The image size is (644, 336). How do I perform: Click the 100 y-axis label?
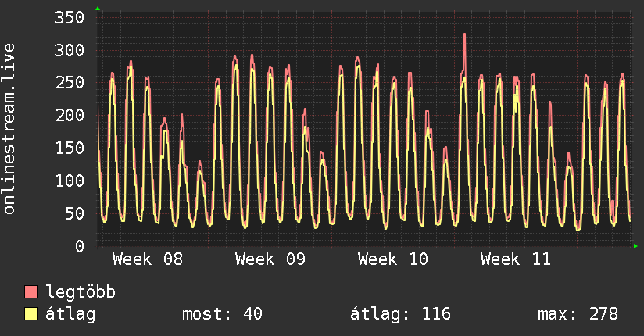(70, 181)
